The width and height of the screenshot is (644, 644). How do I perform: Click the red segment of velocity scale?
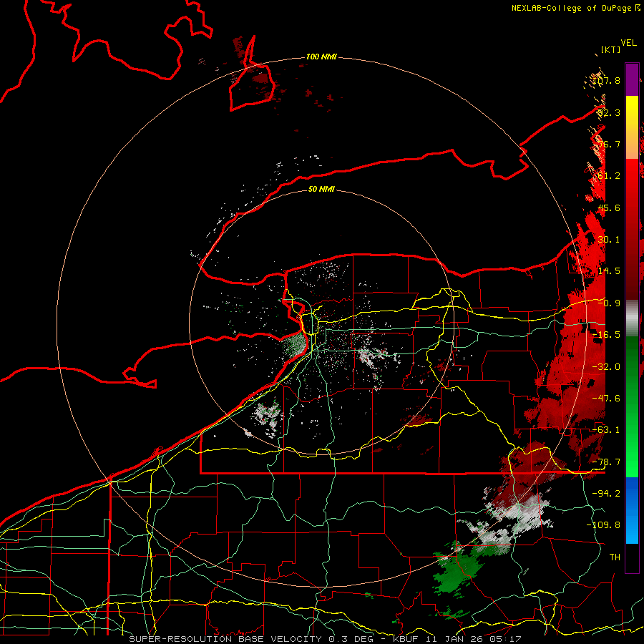click(632, 230)
